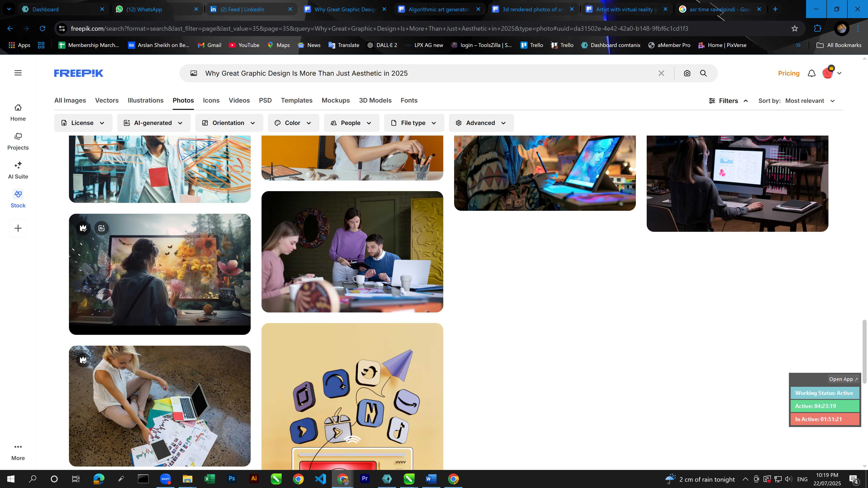Viewport: 868px width, 488px height.
Task: Click premium crown badge on flowers photo
Action: (83, 228)
